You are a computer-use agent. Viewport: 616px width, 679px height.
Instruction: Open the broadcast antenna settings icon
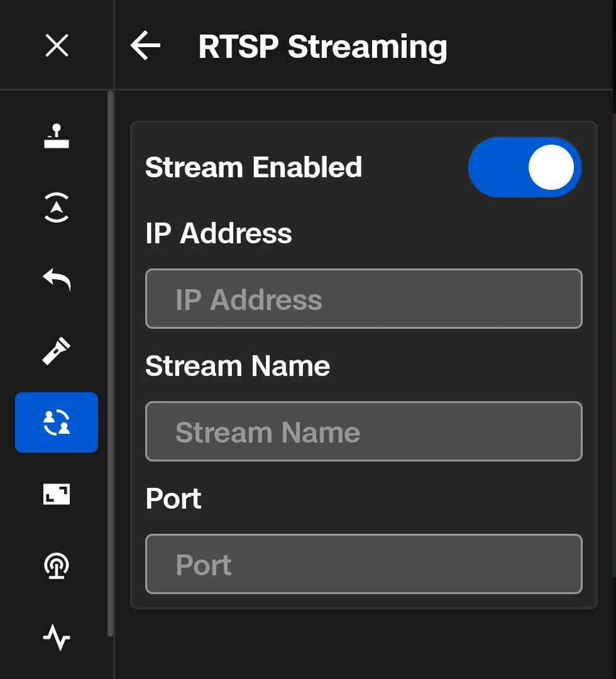pos(57,566)
